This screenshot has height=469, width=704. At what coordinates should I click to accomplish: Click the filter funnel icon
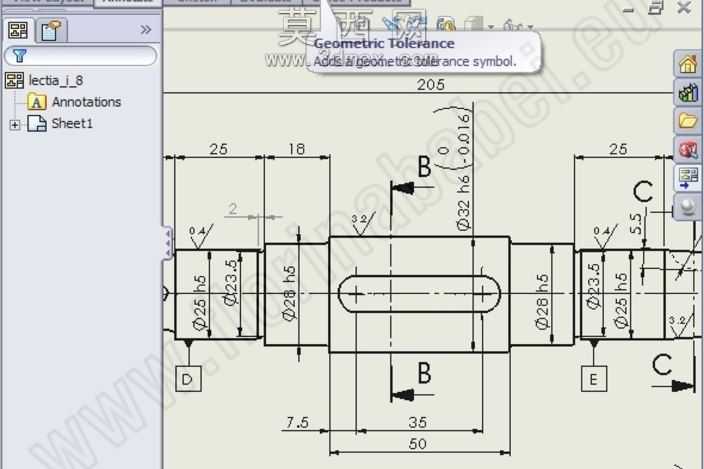[x=20, y=56]
